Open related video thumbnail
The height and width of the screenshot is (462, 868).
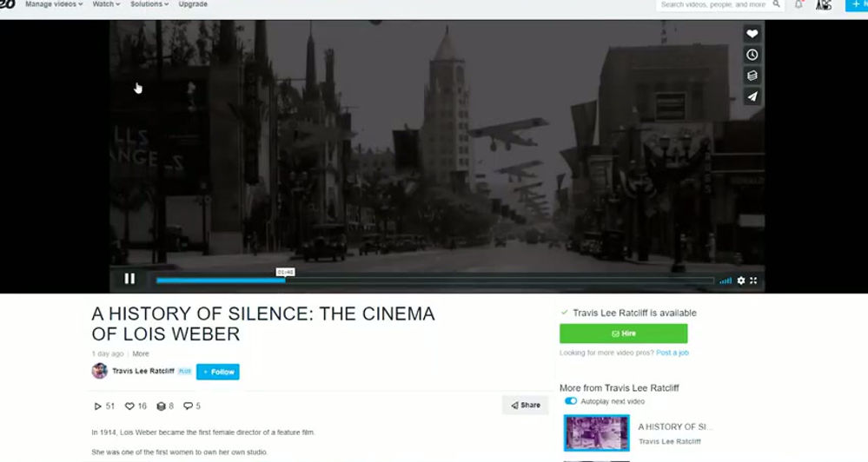(x=597, y=433)
